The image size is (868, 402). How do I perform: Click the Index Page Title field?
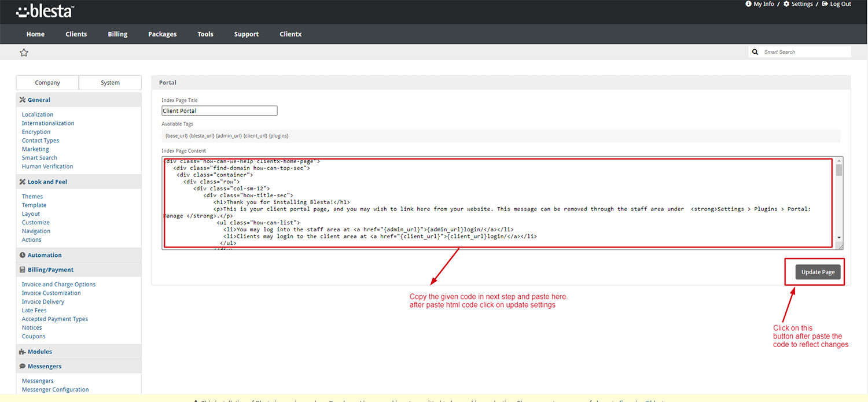(x=219, y=111)
